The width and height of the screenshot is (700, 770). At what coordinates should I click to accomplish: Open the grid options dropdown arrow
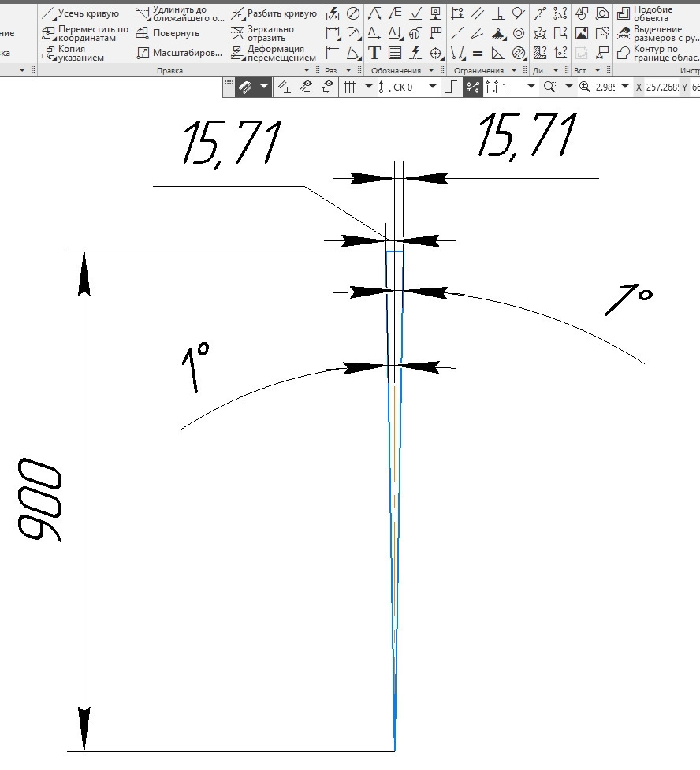point(369,87)
